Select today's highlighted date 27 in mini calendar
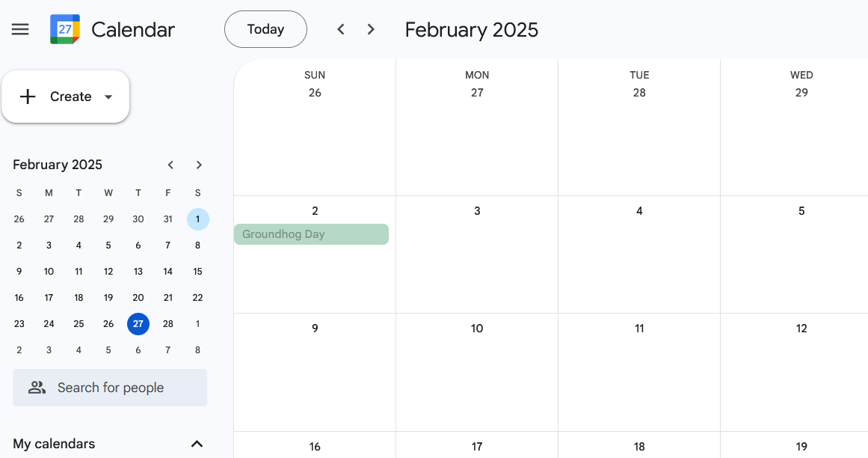Image resolution: width=868 pixels, height=458 pixels. coord(138,323)
